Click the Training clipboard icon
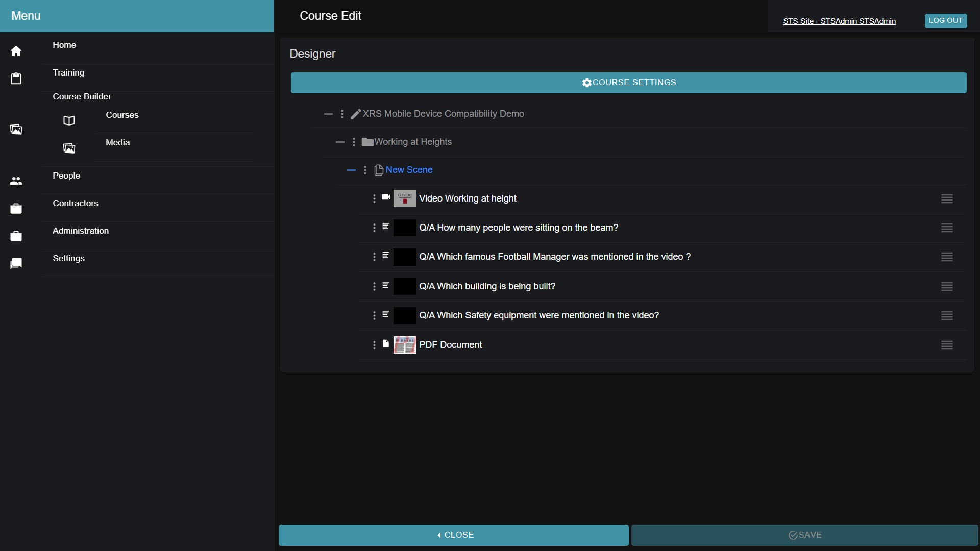The height and width of the screenshot is (551, 980). pos(16,79)
